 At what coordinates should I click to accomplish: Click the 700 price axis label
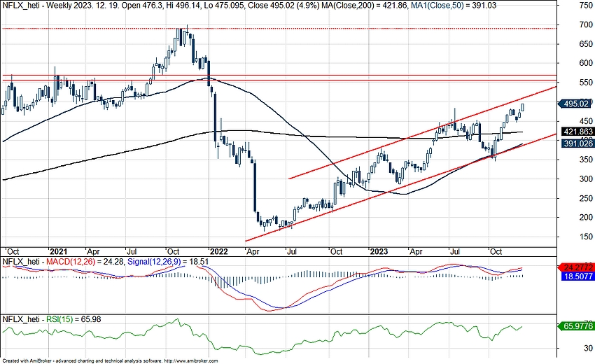pyautogui.click(x=586, y=24)
